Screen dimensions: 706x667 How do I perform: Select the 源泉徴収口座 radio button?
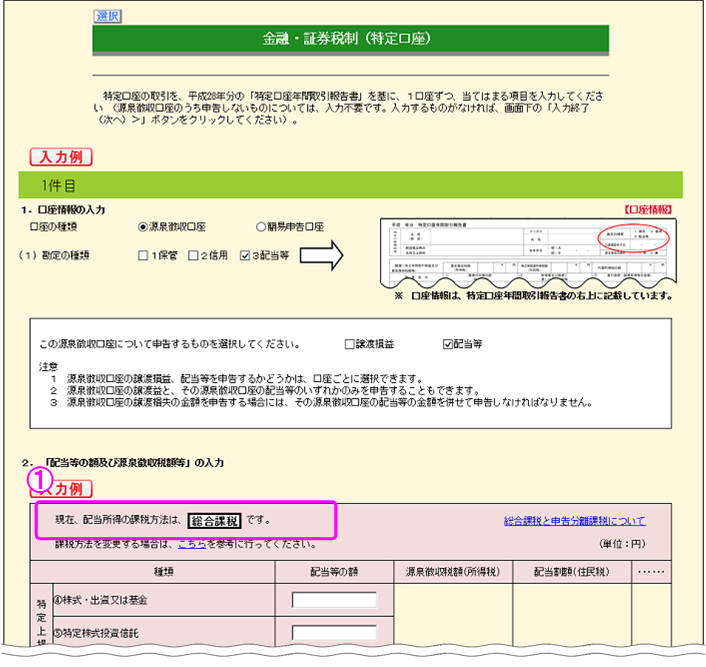(x=143, y=227)
